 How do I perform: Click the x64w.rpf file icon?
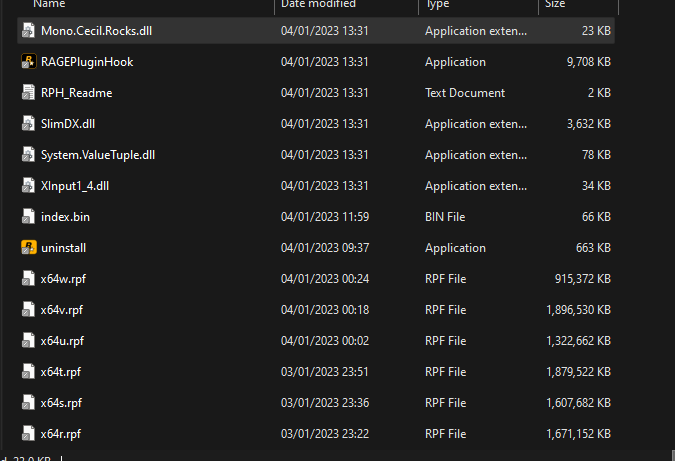(28, 279)
